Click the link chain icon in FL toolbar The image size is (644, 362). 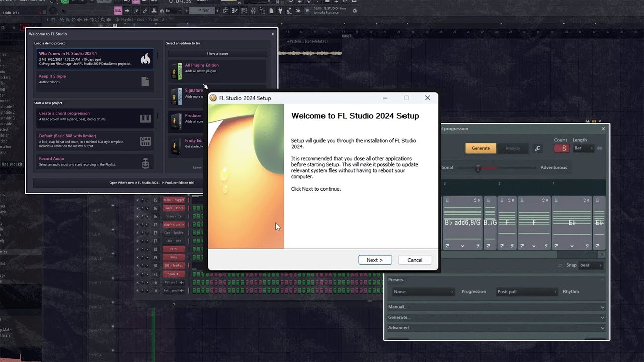[145, 10]
